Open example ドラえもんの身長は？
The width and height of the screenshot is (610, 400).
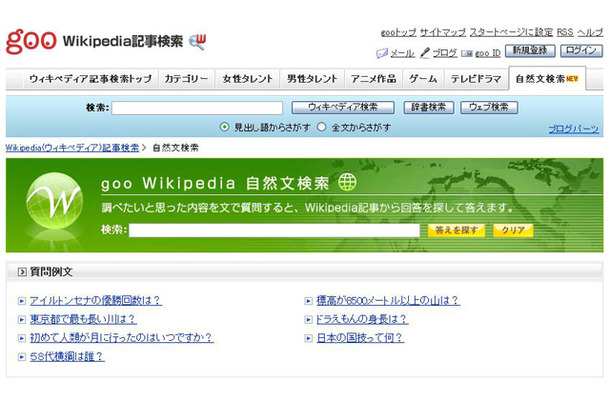click(362, 319)
